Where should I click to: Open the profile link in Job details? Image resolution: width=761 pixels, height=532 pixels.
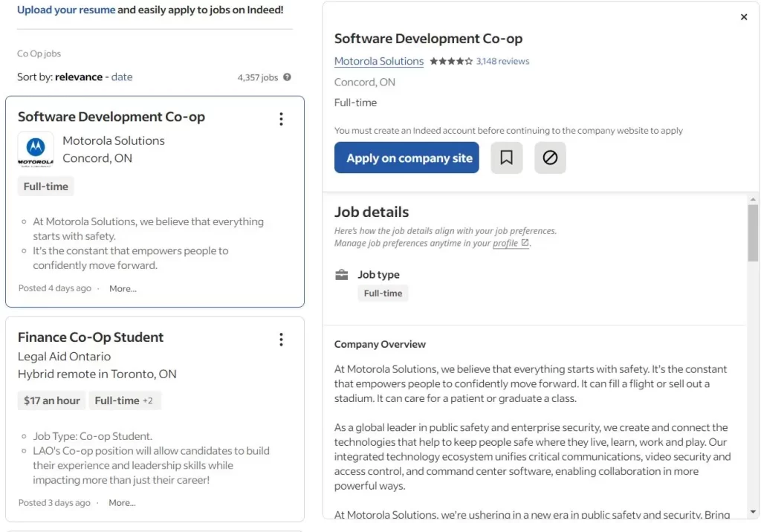(x=505, y=243)
